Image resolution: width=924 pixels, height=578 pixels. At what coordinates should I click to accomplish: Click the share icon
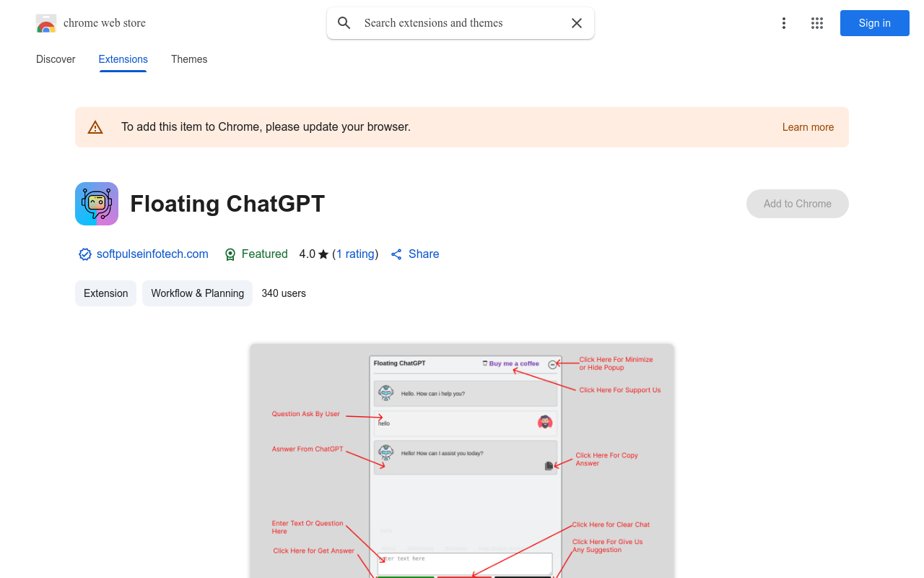pos(396,254)
